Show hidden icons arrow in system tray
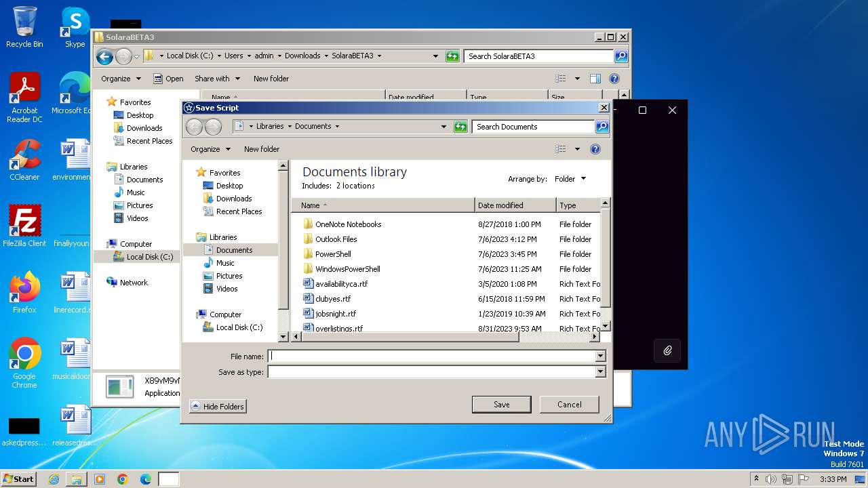The height and width of the screenshot is (488, 868). point(756,479)
